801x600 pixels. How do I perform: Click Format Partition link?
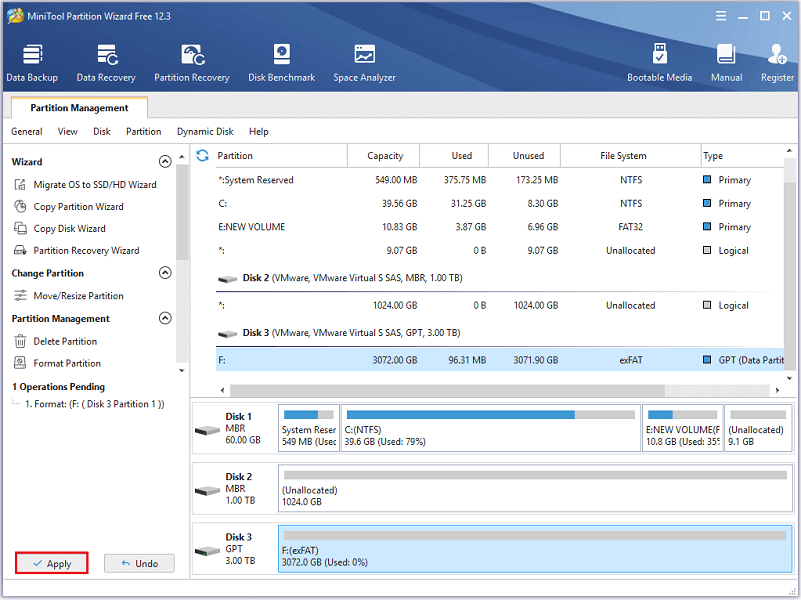click(67, 363)
